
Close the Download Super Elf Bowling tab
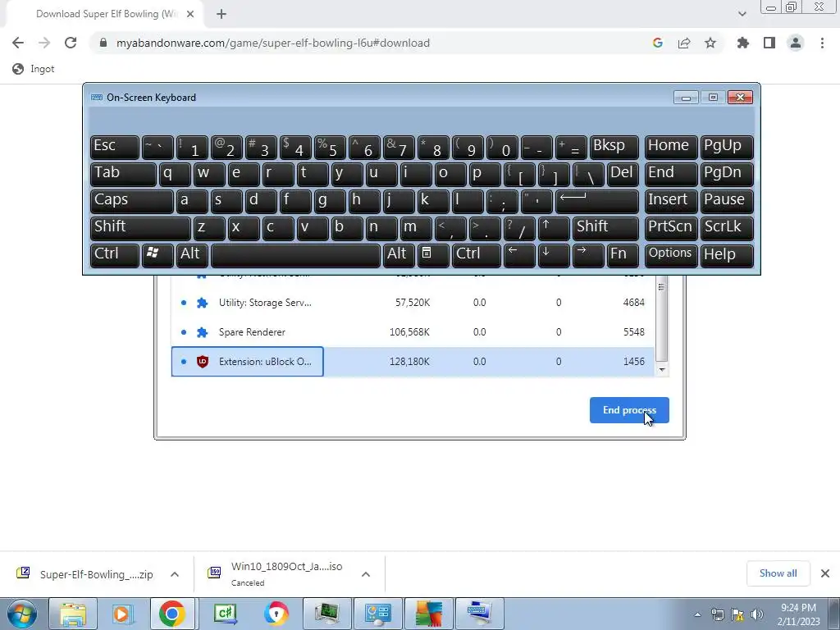point(190,14)
